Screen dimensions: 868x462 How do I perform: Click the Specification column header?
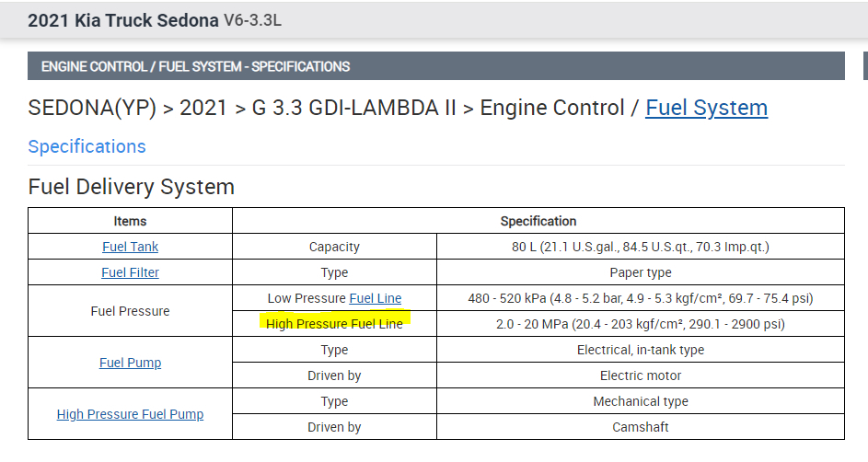coord(538,221)
